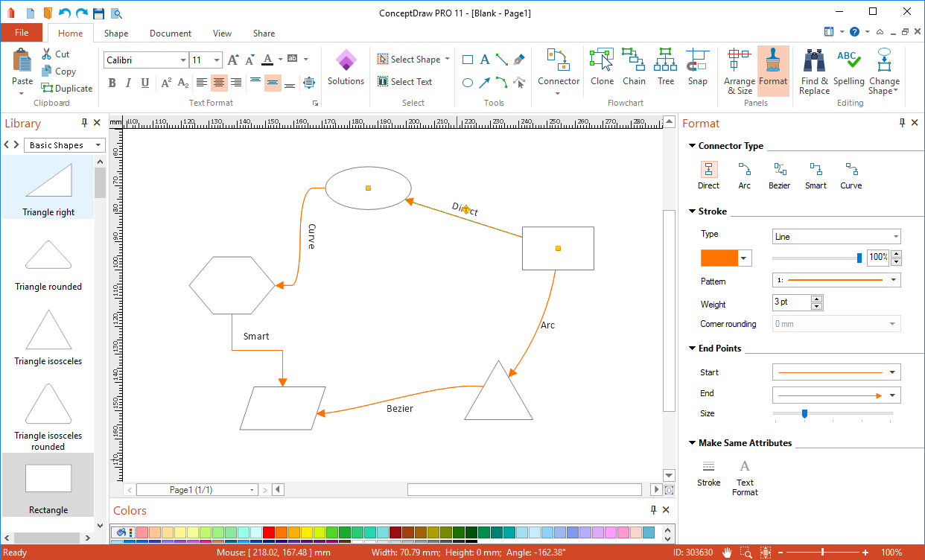The height and width of the screenshot is (560, 925).
Task: Click the Clone flowchart tool
Action: coord(602,68)
